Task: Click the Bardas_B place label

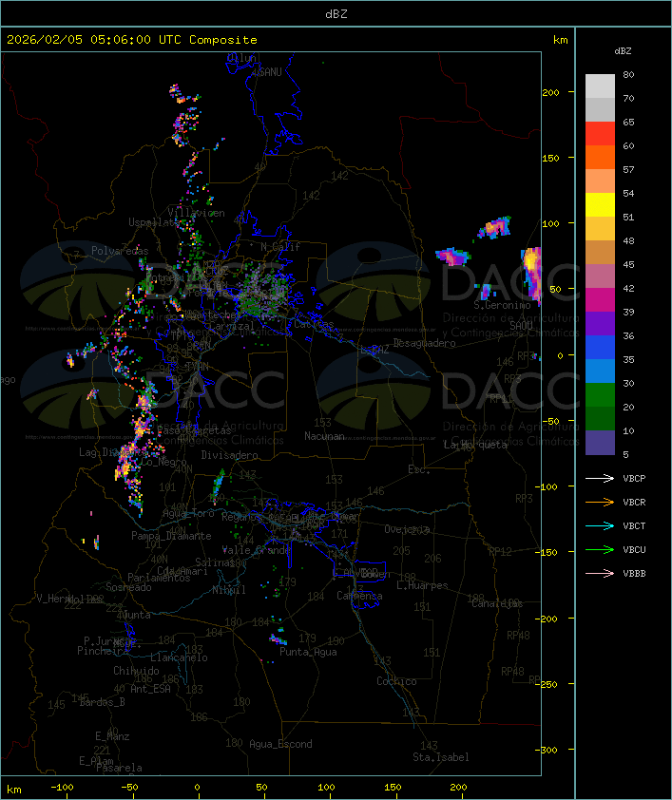Action: pos(102,702)
